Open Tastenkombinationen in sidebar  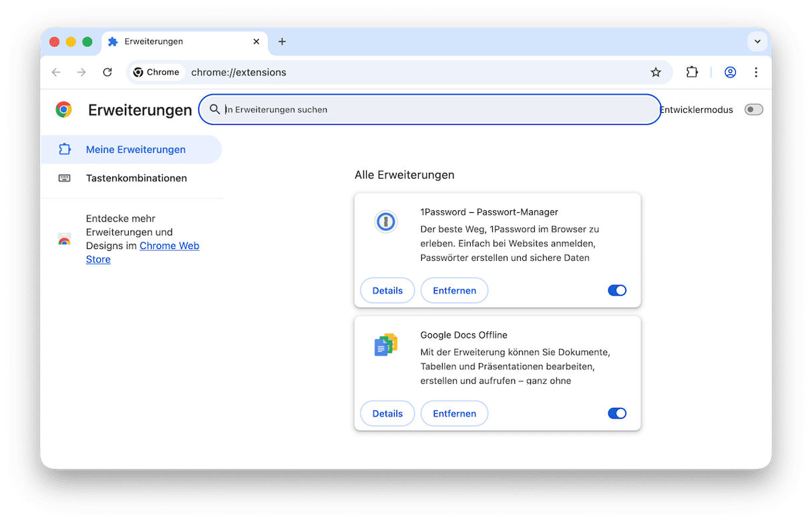136,178
